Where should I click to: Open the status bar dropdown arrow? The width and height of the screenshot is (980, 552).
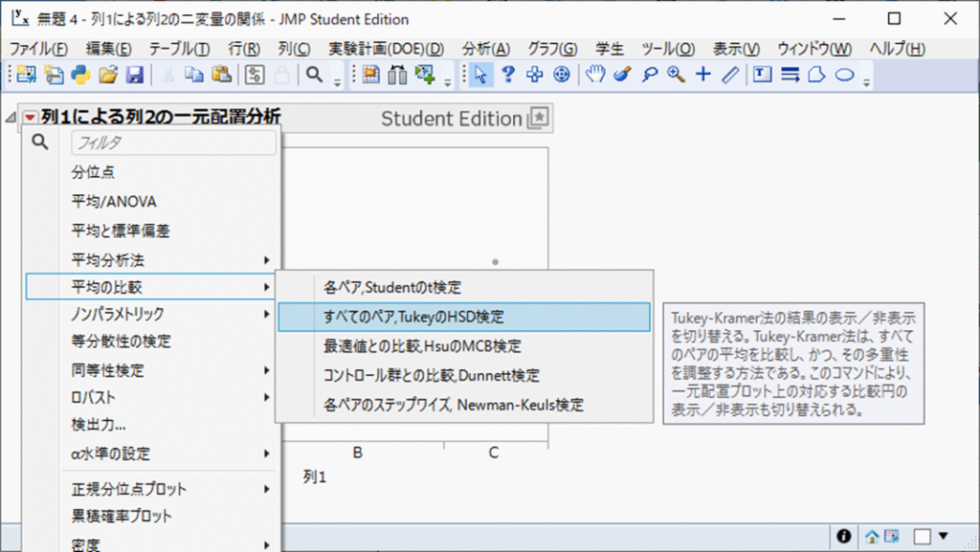[x=944, y=536]
